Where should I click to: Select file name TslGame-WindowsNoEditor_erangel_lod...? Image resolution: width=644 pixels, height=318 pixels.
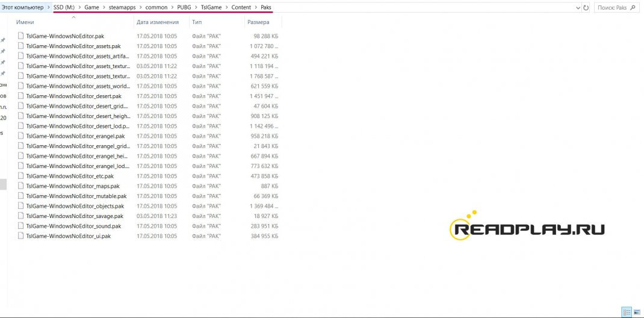[78, 166]
